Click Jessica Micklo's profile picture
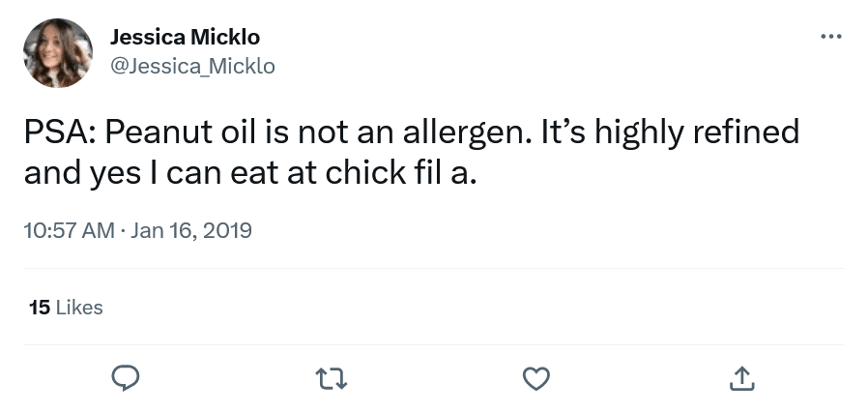The height and width of the screenshot is (413, 868). point(58,52)
